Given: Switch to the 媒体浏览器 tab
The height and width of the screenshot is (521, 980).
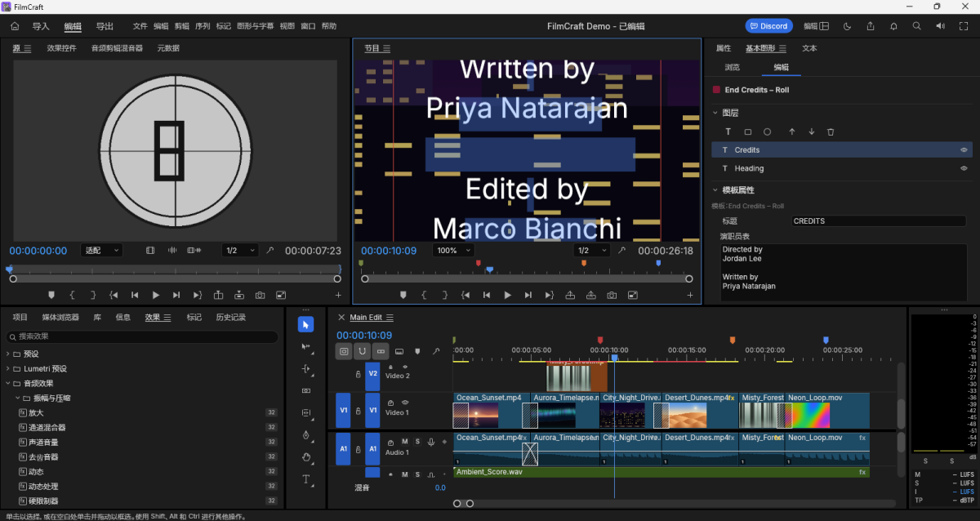Looking at the screenshot, I should pyautogui.click(x=61, y=317).
